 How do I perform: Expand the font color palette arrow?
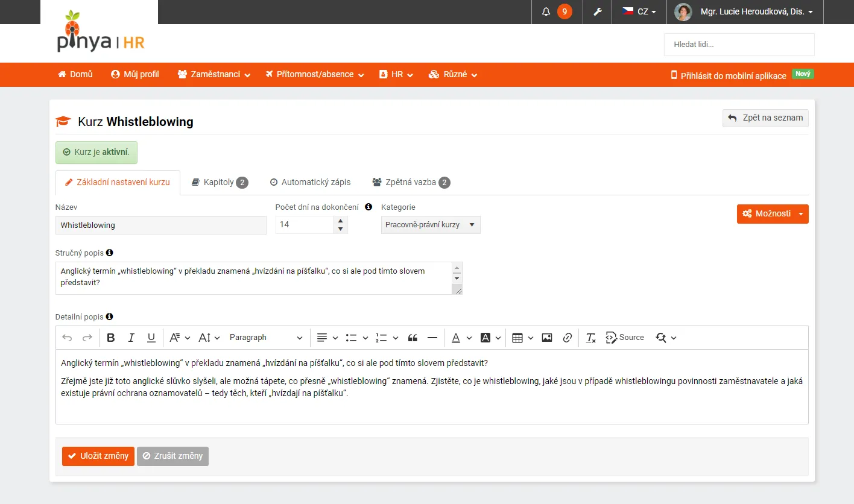(469, 338)
